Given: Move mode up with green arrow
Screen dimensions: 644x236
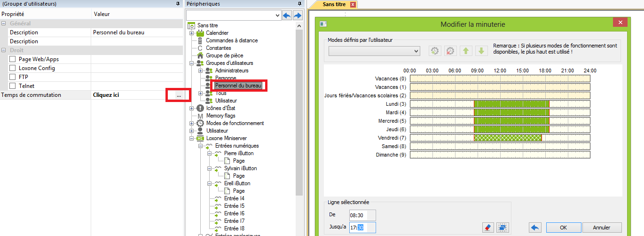Looking at the screenshot, I should [465, 51].
